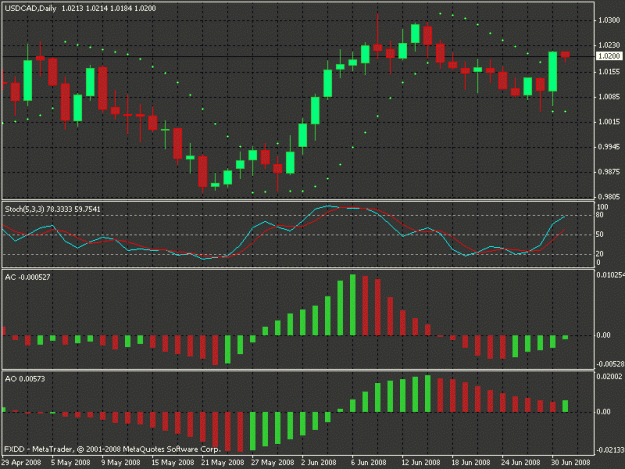625x469 pixels.
Task: Click the 18 Jun 2008 date label
Action: pos(470,463)
